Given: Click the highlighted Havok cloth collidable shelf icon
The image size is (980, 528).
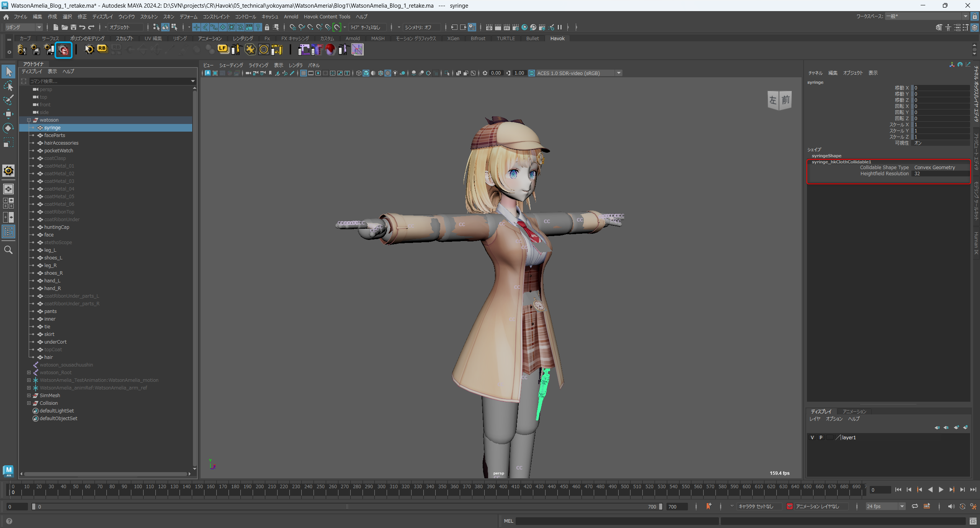Looking at the screenshot, I should coord(64,50).
